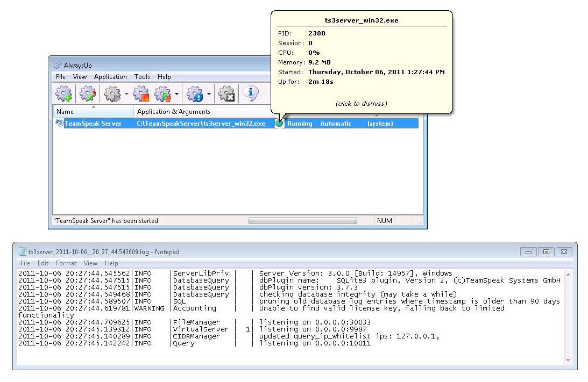Click Notepad title bar text

pyautogui.click(x=104, y=252)
